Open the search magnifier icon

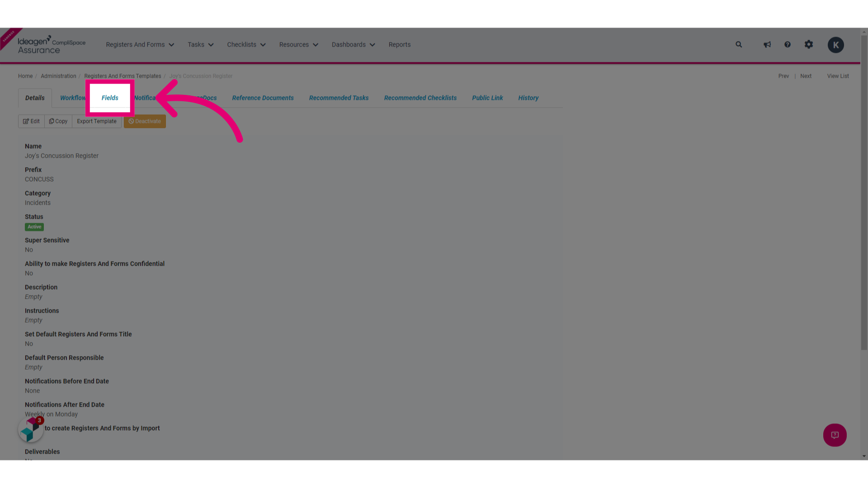coord(739,44)
